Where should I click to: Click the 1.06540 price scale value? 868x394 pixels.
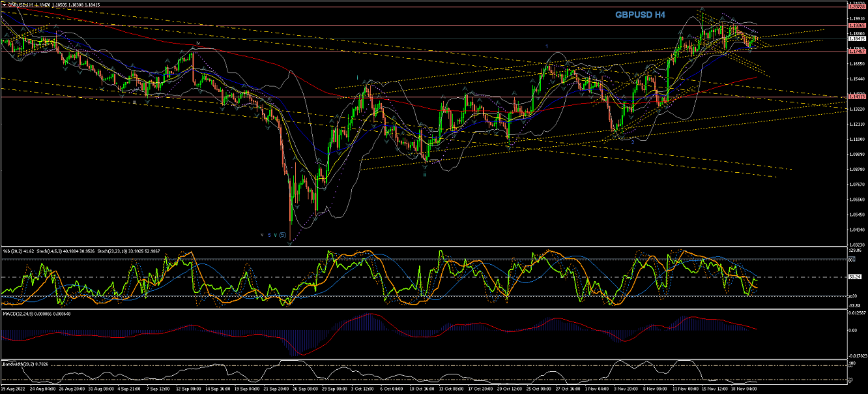point(857,200)
